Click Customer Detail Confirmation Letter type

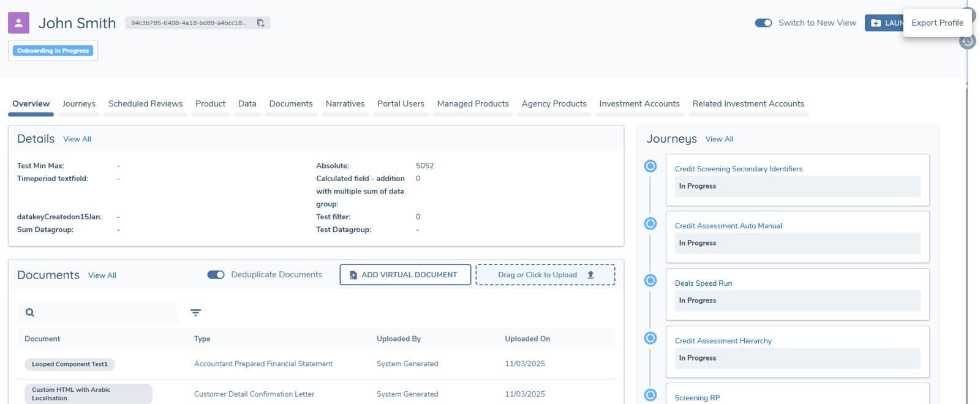[254, 394]
